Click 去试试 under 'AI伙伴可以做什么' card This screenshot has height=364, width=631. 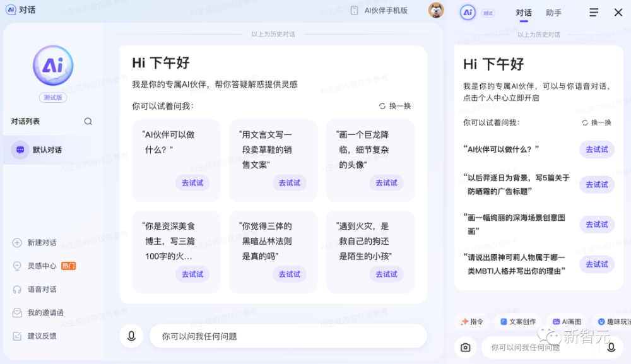point(192,183)
